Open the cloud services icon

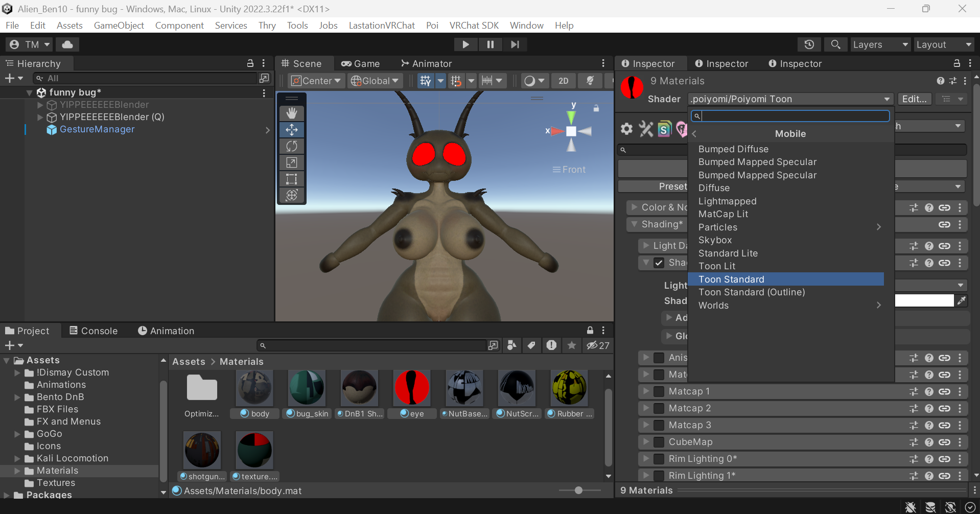(67, 44)
